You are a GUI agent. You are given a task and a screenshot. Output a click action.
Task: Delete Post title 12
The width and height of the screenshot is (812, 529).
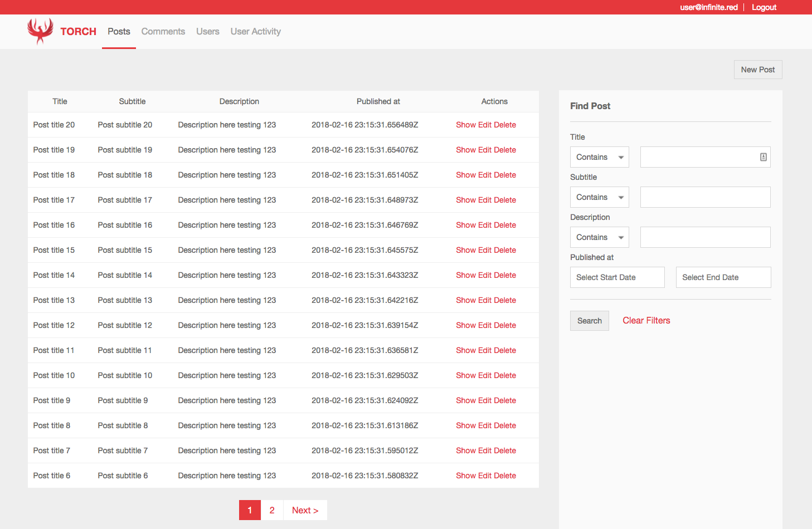505,325
